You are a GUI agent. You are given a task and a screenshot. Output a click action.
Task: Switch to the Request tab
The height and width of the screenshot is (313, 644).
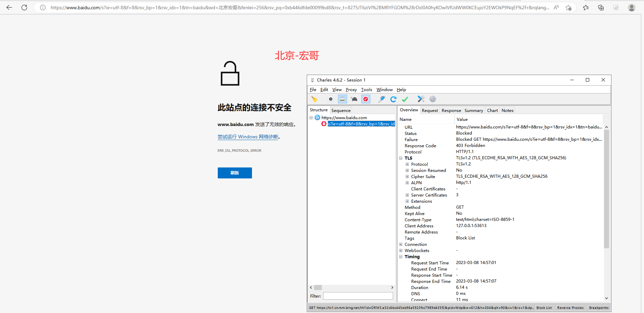430,110
